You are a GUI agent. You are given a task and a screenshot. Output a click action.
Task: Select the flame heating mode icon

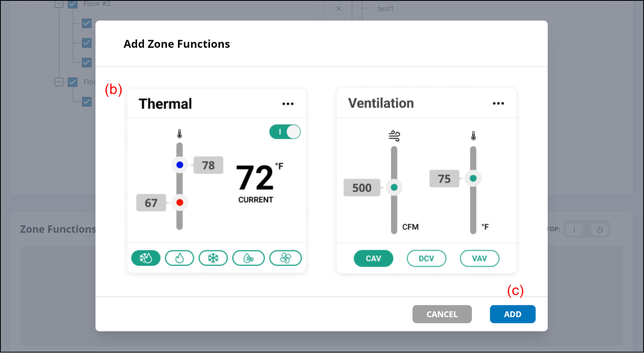point(179,258)
